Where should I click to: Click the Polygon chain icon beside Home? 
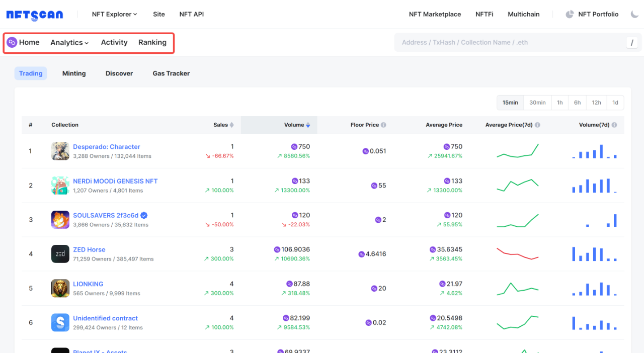[12, 42]
